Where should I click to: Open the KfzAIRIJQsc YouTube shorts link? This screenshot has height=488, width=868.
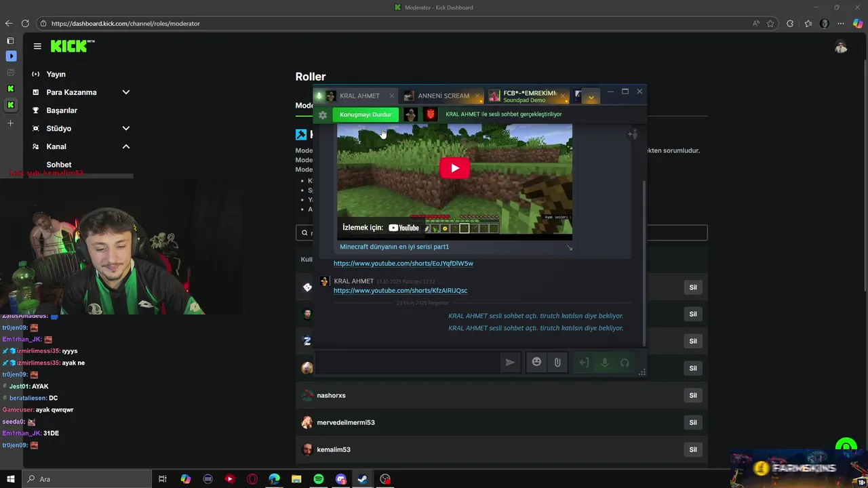[x=400, y=291]
